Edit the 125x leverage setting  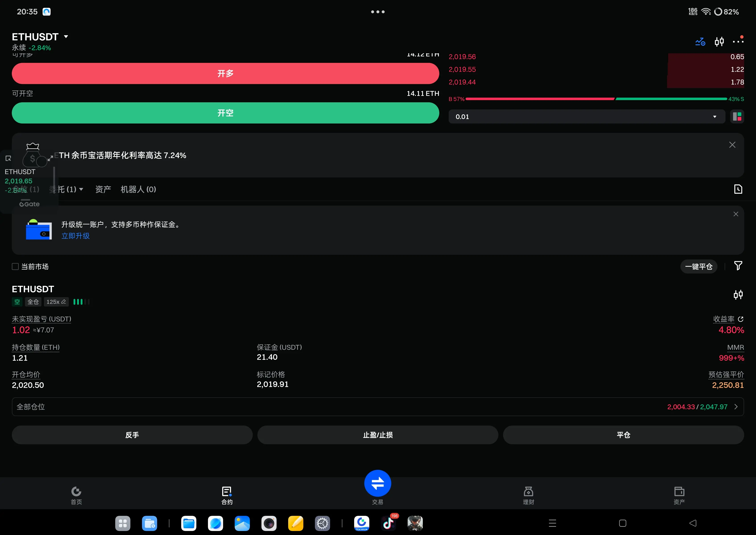(56, 302)
